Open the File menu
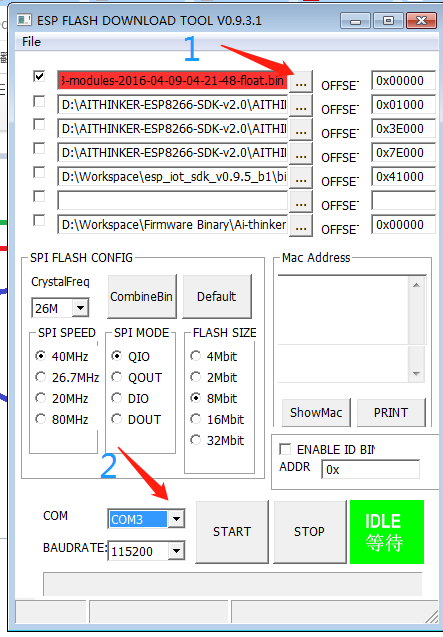The height and width of the screenshot is (637, 443). click(31, 42)
